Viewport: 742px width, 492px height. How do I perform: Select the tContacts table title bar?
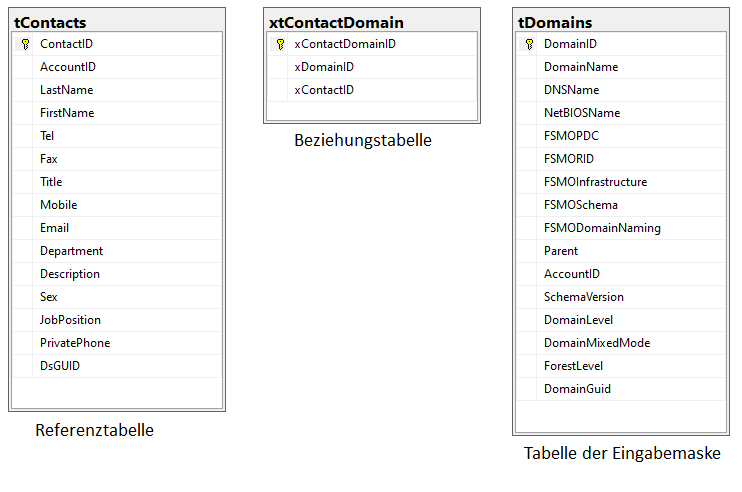tap(117, 22)
